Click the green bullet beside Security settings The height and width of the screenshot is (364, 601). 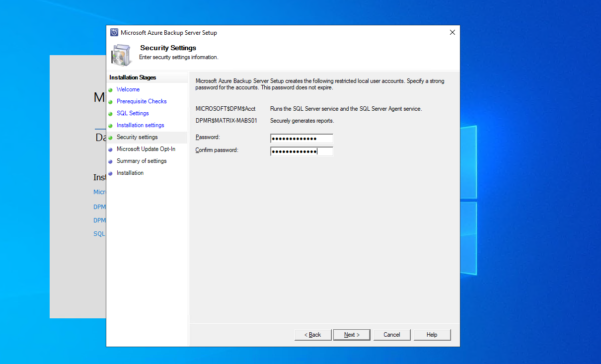click(110, 138)
